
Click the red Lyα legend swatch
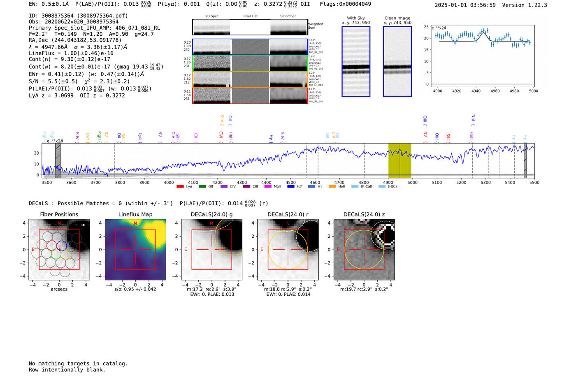(180, 187)
